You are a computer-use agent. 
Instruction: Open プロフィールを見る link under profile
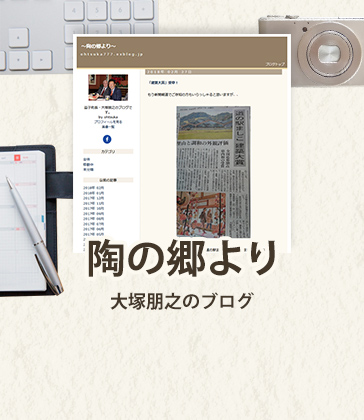point(108,122)
